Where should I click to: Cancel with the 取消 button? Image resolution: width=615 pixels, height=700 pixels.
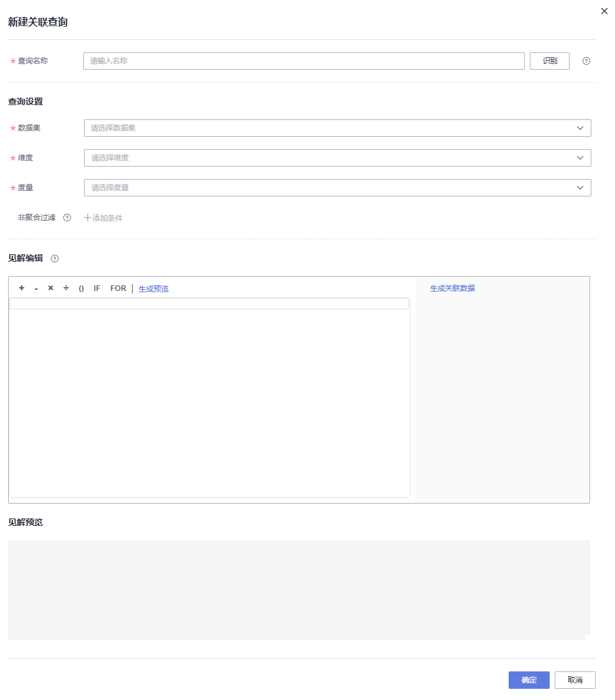coord(575,680)
